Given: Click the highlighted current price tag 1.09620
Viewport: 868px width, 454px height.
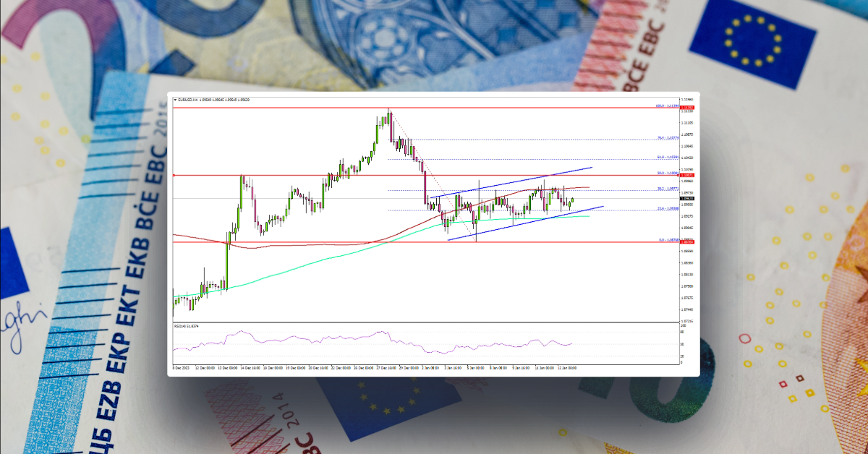Looking at the screenshot, I should (x=687, y=197).
